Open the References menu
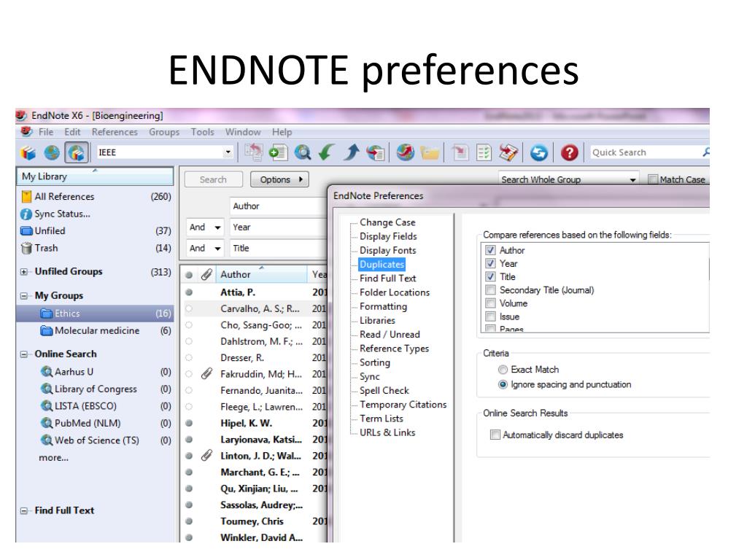 (x=115, y=132)
